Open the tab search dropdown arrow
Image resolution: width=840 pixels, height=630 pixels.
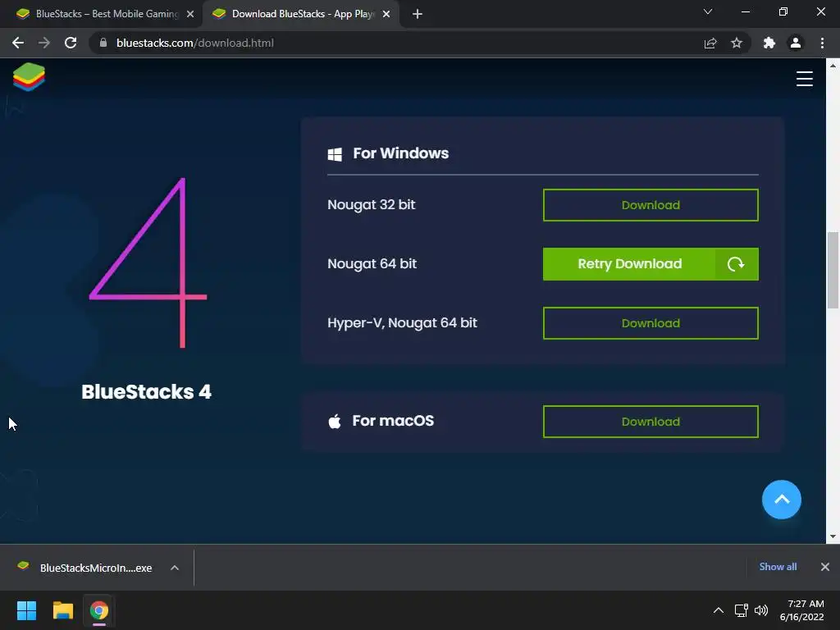click(708, 11)
